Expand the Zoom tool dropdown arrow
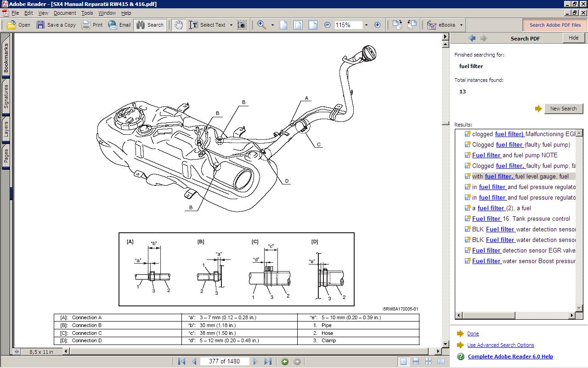The height and width of the screenshot is (368, 588). pos(272,25)
